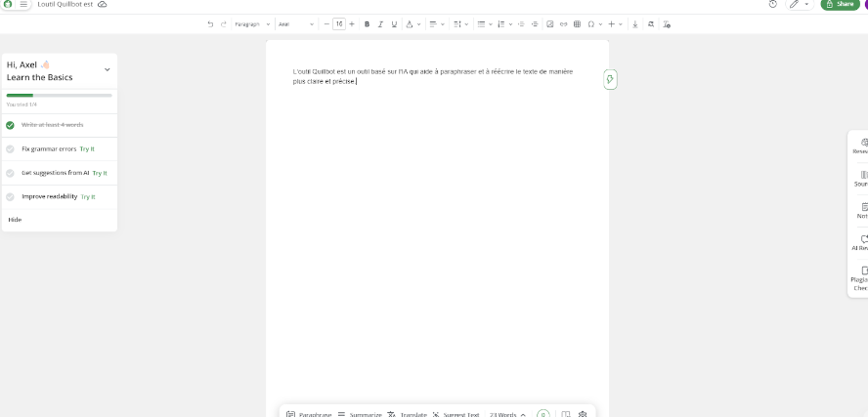Click the Get suggestions from AI circle checkbox
868x417 pixels.
[10, 173]
